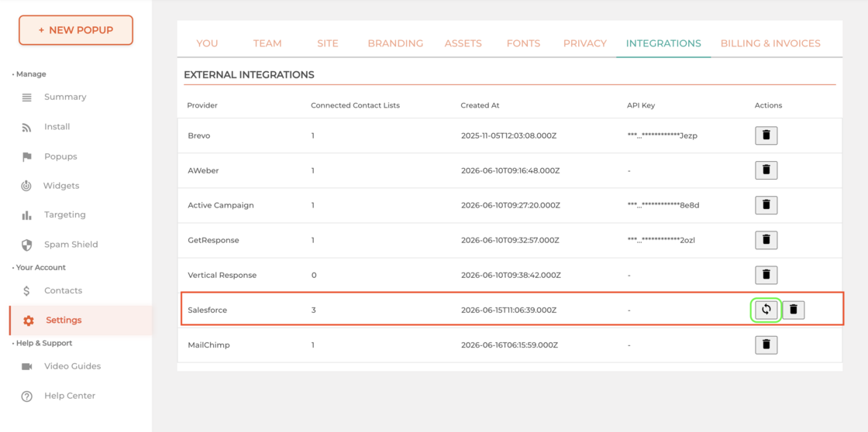Delete the Vertical Response integration
This screenshot has width=868, height=432.
pyautogui.click(x=766, y=275)
